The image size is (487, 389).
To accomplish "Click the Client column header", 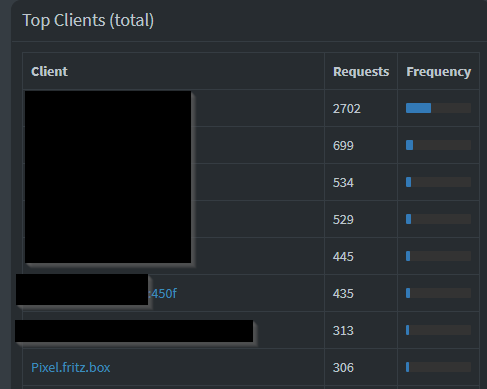I will [x=49, y=71].
